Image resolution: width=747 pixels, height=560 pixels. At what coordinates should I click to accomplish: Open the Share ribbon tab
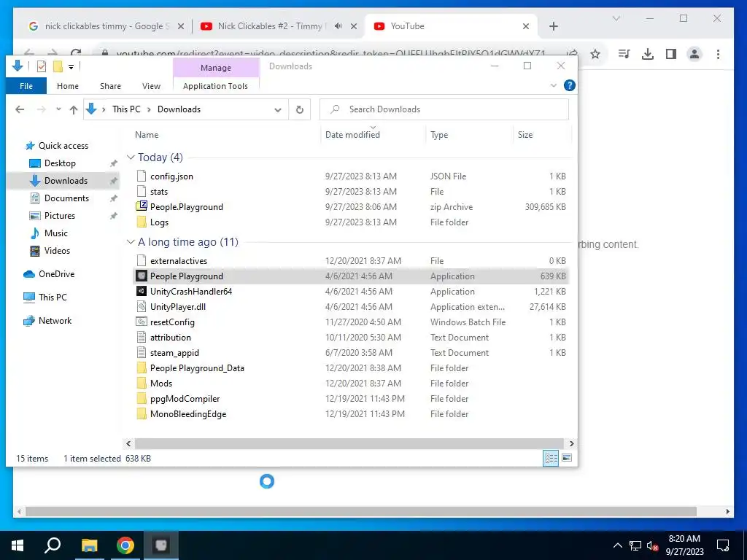click(x=111, y=86)
